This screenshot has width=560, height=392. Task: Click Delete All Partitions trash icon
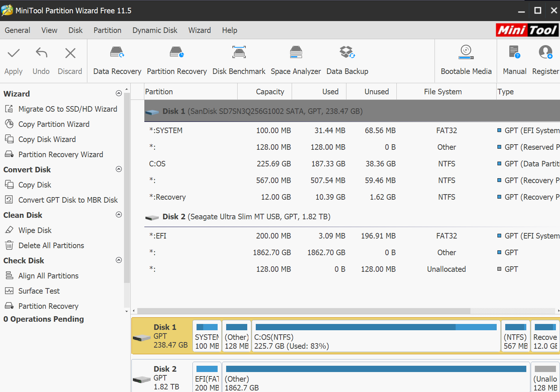click(x=9, y=245)
